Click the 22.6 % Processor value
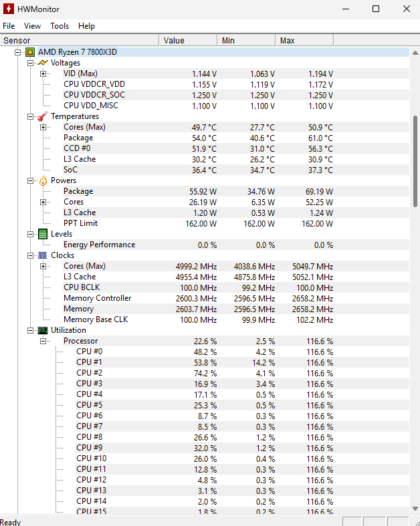420x526 pixels. [x=205, y=342]
